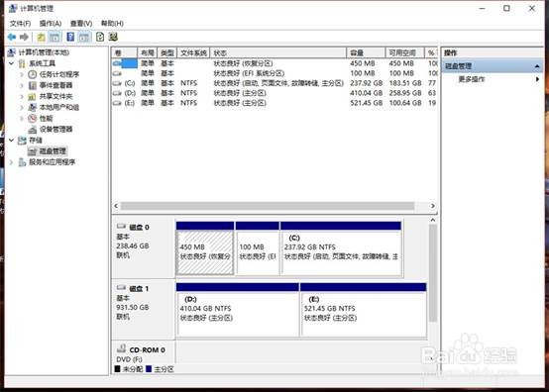Select (E:) 521.45 GB partition block

(364, 310)
